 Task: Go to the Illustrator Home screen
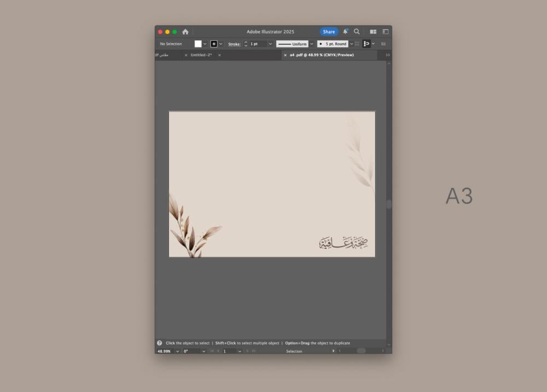tap(185, 32)
